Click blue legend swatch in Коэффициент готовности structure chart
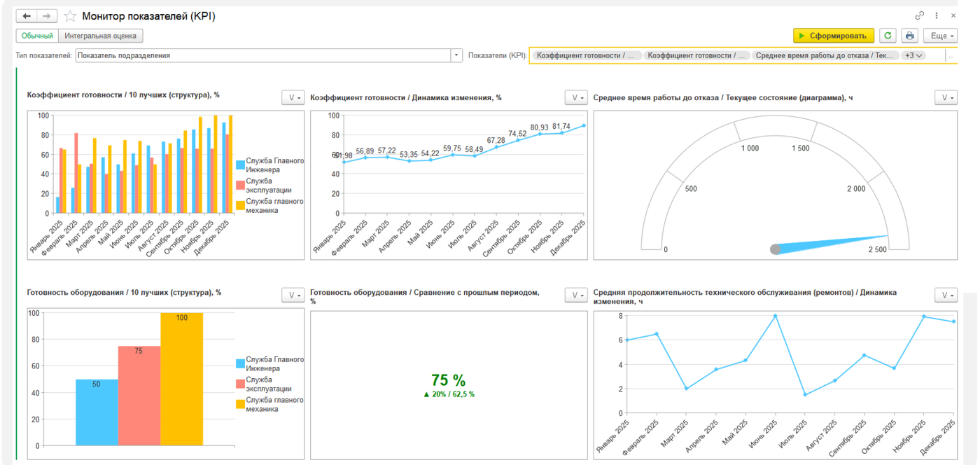Viewport: 980px width, 465px height. 240,165
